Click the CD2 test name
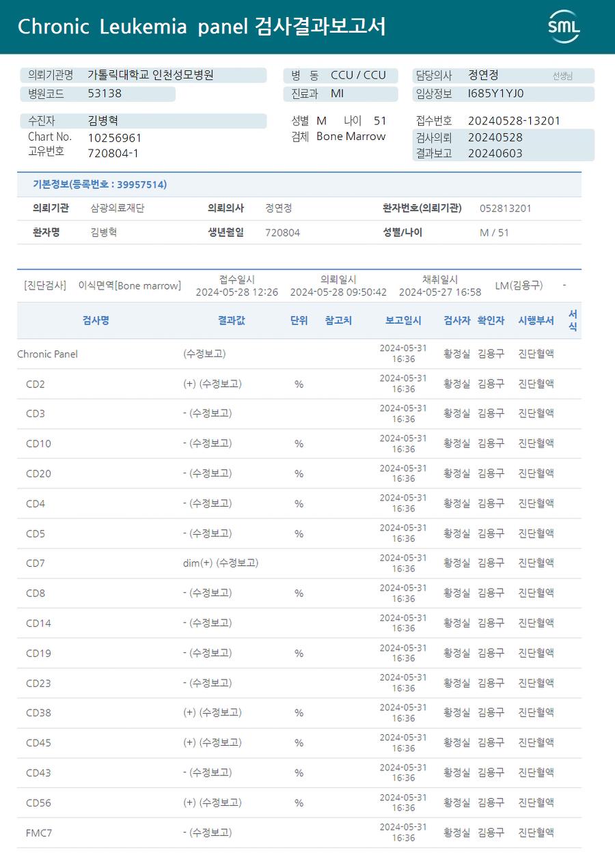615x868 pixels. click(x=36, y=384)
